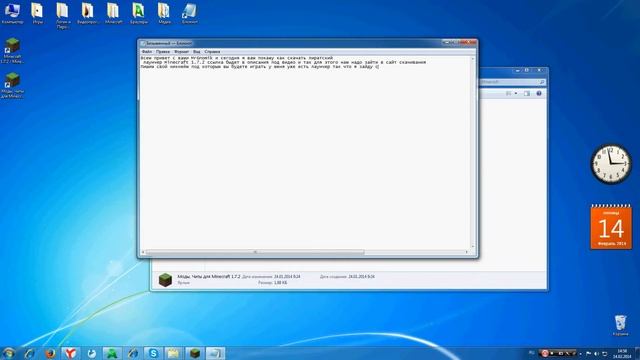Open the Справка menu in Notepad
The width and height of the screenshot is (640, 360).
tap(212, 52)
